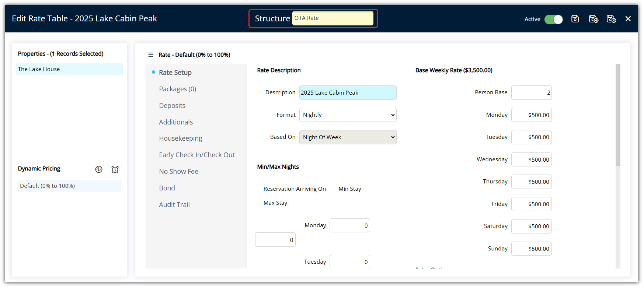The image size is (644, 288).
Task: Open the Deposits section
Action: 172,106
